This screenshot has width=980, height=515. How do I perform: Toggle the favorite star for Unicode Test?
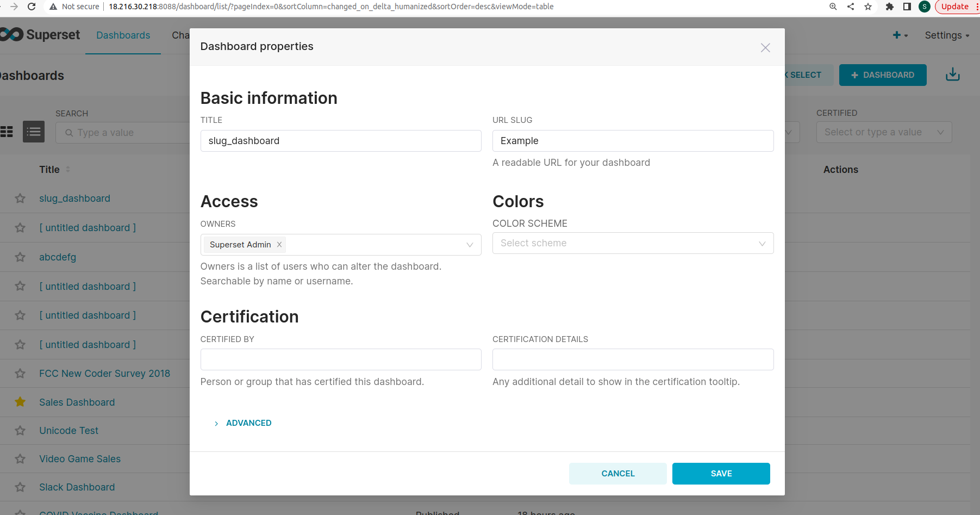tap(20, 430)
